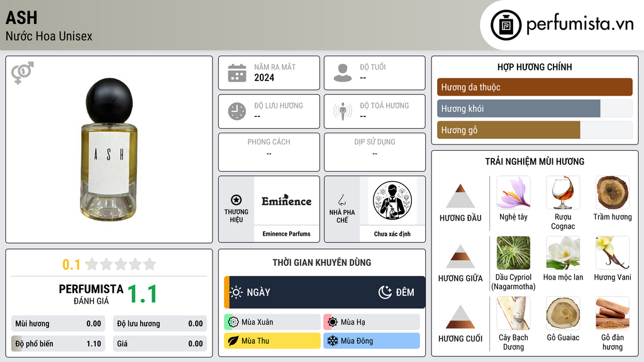Viewport: 644px width, 362px height.
Task: Click the Hương đầu pyramid icon
Action: coord(460,196)
